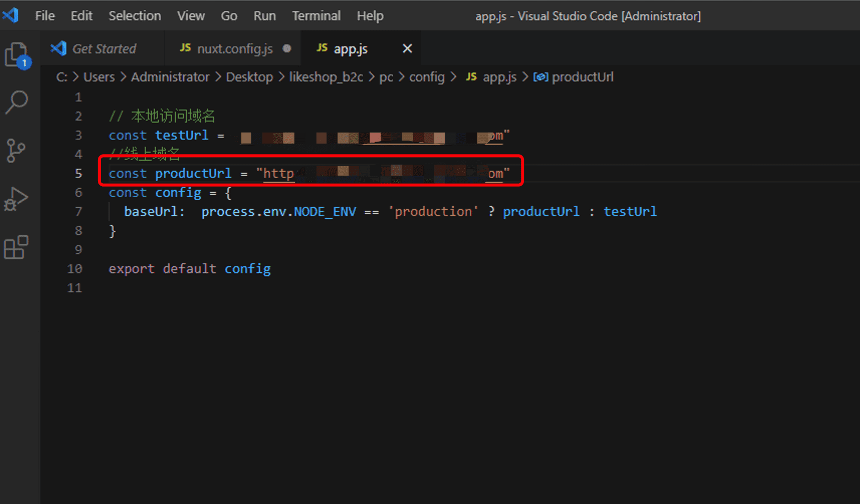The image size is (860, 504).
Task: Open the Terminal menu
Action: (x=316, y=16)
